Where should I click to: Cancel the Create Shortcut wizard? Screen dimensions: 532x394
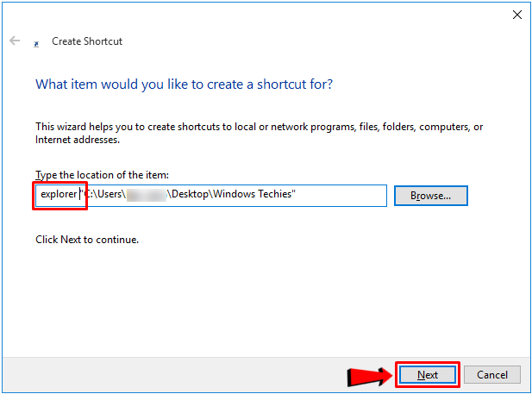point(492,375)
